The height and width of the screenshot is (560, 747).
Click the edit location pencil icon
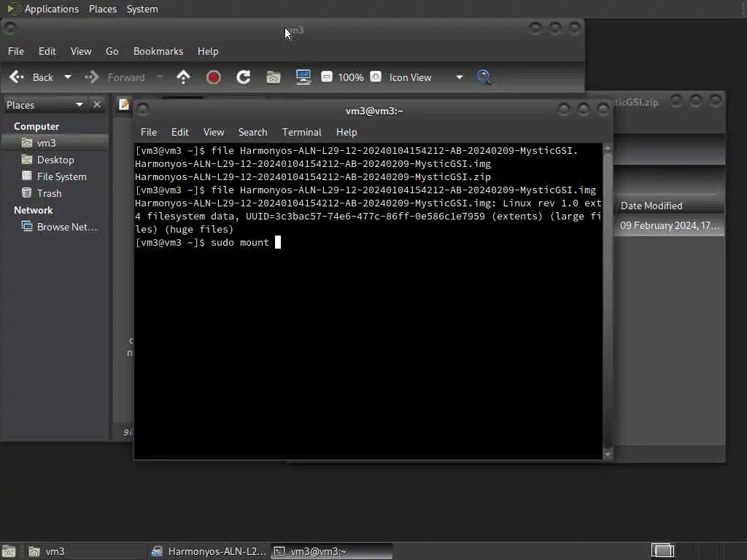point(124,104)
